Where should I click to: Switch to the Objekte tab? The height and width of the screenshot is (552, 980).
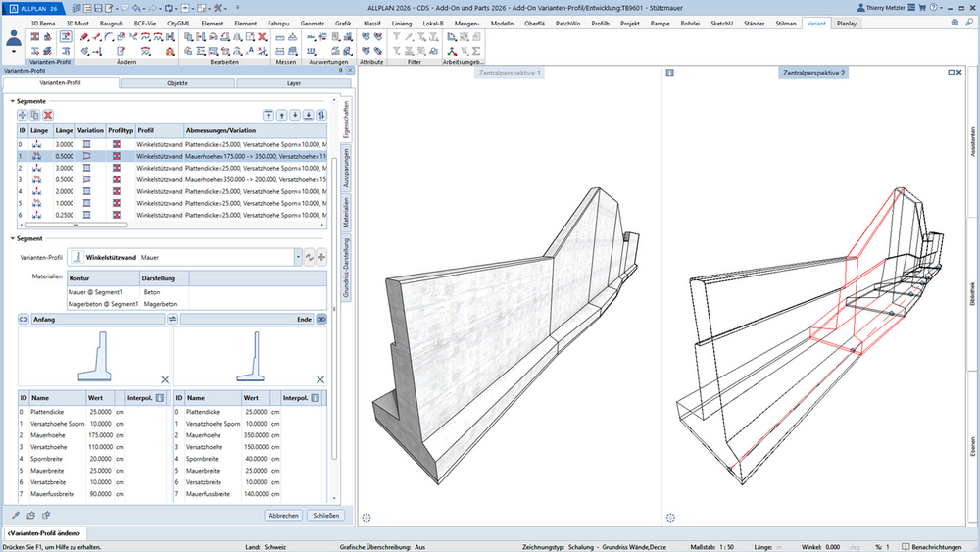click(177, 83)
